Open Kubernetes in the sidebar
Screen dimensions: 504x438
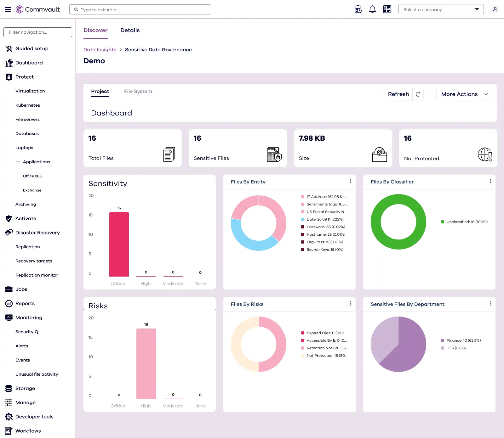click(x=28, y=105)
